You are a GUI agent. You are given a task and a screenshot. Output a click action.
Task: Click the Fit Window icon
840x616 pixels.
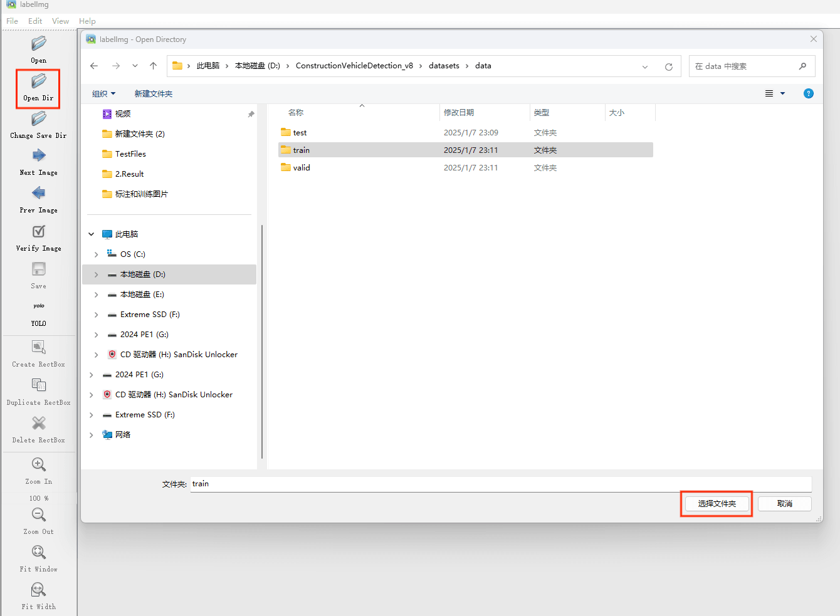tap(38, 553)
